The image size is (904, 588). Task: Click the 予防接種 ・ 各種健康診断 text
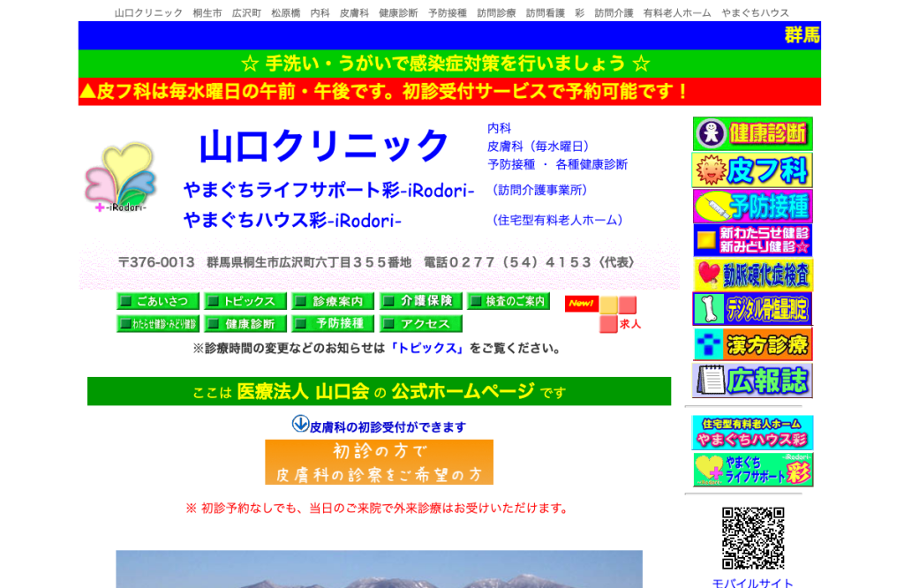(x=558, y=164)
